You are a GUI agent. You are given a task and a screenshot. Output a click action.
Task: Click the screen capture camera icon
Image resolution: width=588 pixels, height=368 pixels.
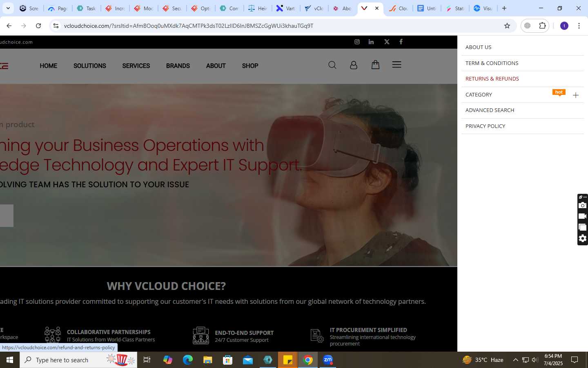583,205
